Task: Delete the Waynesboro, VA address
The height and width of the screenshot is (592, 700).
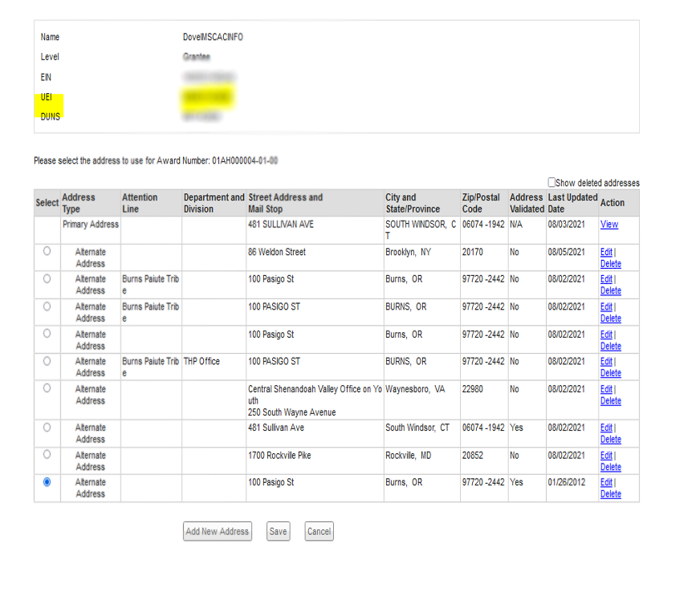Action: coord(610,401)
